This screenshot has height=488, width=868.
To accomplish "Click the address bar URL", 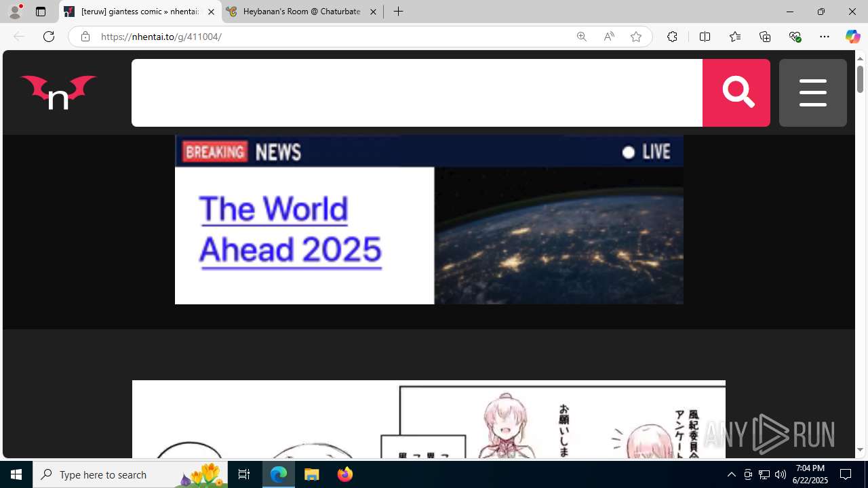I will tap(161, 37).
